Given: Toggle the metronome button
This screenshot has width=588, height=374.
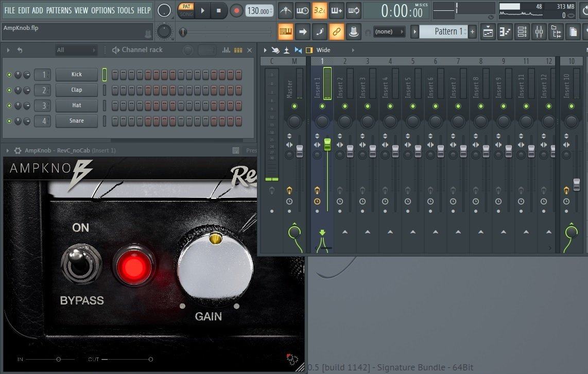Looking at the screenshot, I should [x=286, y=11].
